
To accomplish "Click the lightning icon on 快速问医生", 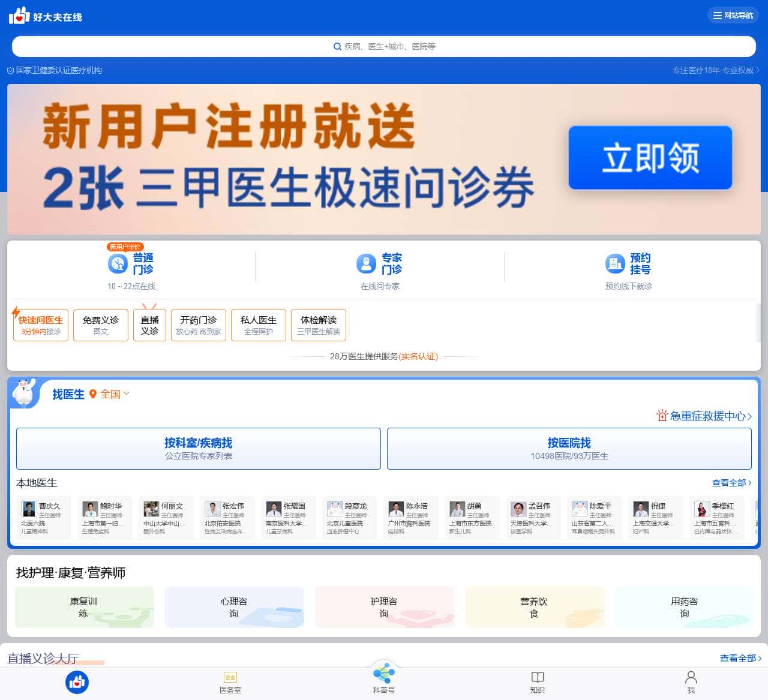I will pos(16,313).
